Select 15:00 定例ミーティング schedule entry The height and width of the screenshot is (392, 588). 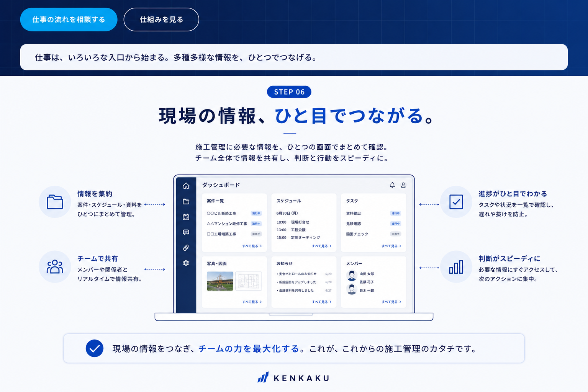298,237
